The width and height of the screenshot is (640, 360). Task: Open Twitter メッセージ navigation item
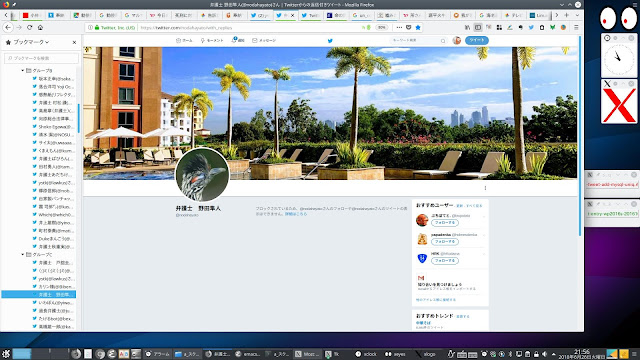(x=264, y=40)
